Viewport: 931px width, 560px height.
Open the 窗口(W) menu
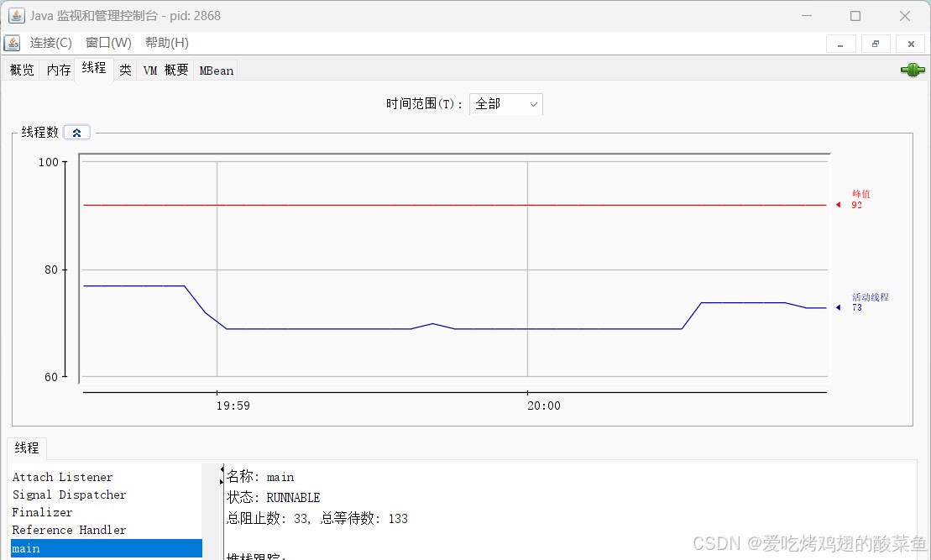[x=108, y=43]
